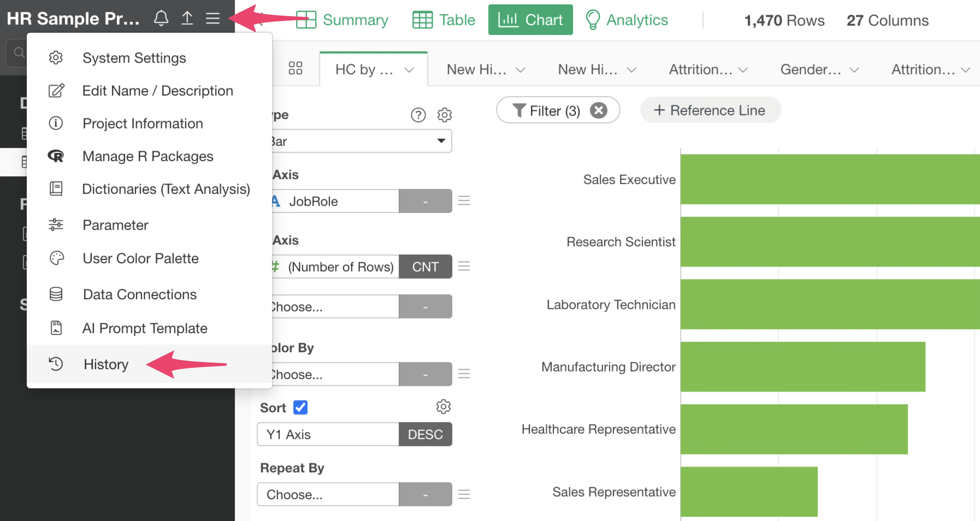Viewport: 980px width, 521px height.
Task: Add a Reference Line
Action: [710, 110]
